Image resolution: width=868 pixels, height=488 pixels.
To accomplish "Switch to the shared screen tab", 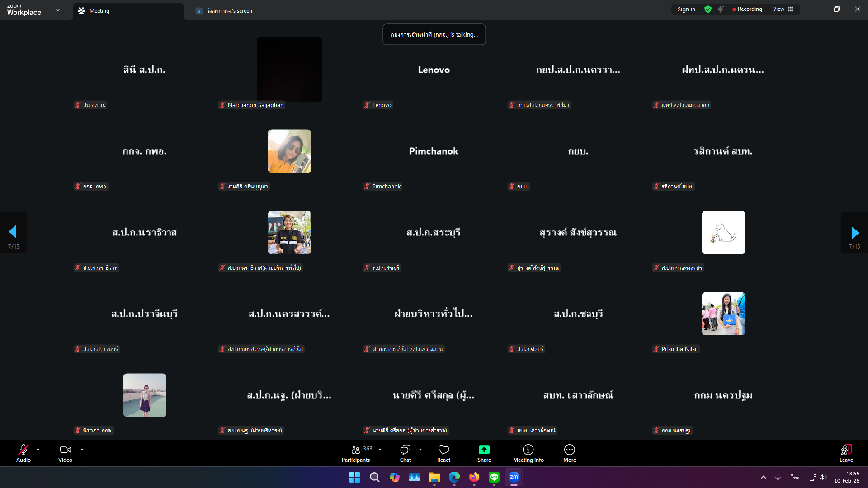I will pyautogui.click(x=230, y=11).
